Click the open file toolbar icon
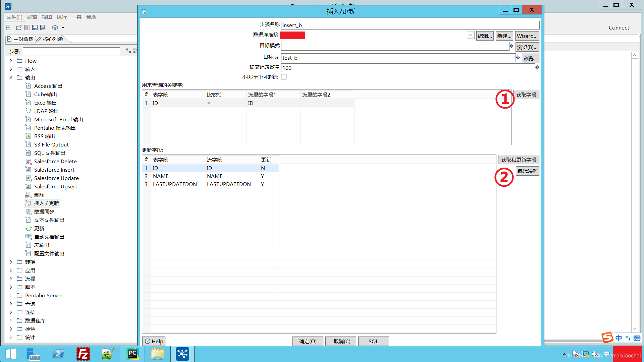Screen dimensions: 644x362 point(18,27)
